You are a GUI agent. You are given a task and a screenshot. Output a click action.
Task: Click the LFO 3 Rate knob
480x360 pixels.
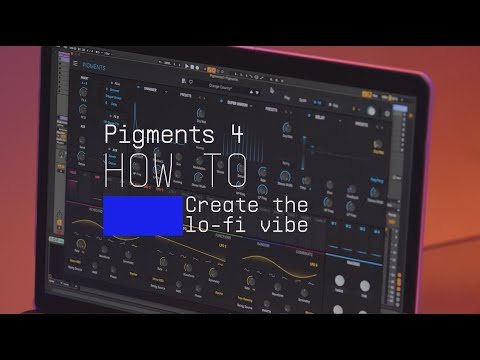click(250, 282)
